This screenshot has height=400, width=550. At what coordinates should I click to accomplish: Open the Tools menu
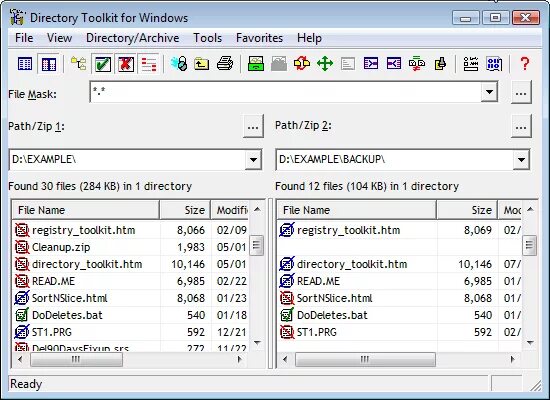(208, 38)
